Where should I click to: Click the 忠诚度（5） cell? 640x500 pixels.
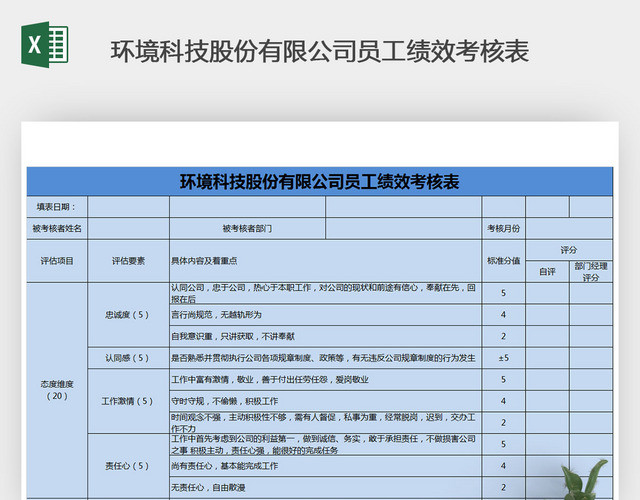click(129, 315)
